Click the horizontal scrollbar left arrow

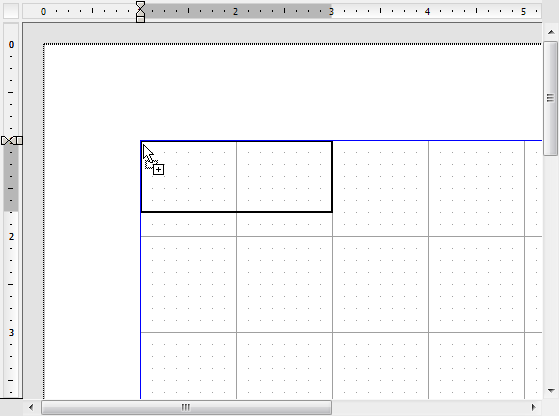point(31,407)
